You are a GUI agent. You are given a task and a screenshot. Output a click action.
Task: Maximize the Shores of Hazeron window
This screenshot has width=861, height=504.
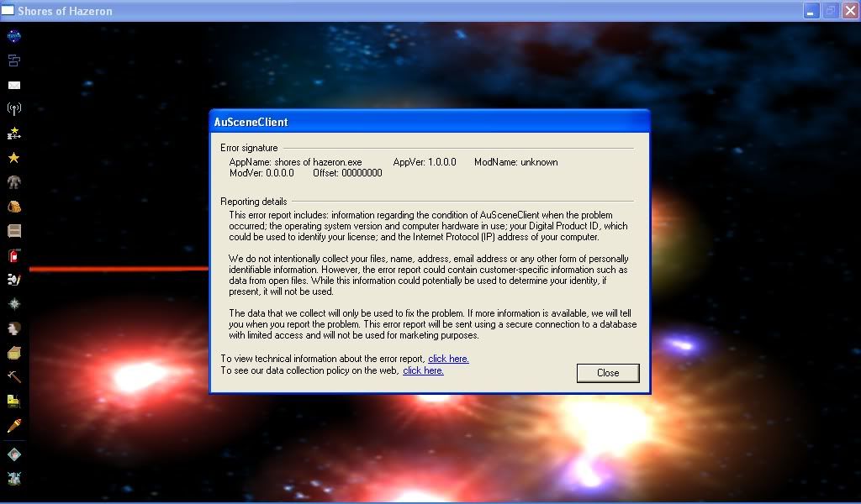pos(830,11)
